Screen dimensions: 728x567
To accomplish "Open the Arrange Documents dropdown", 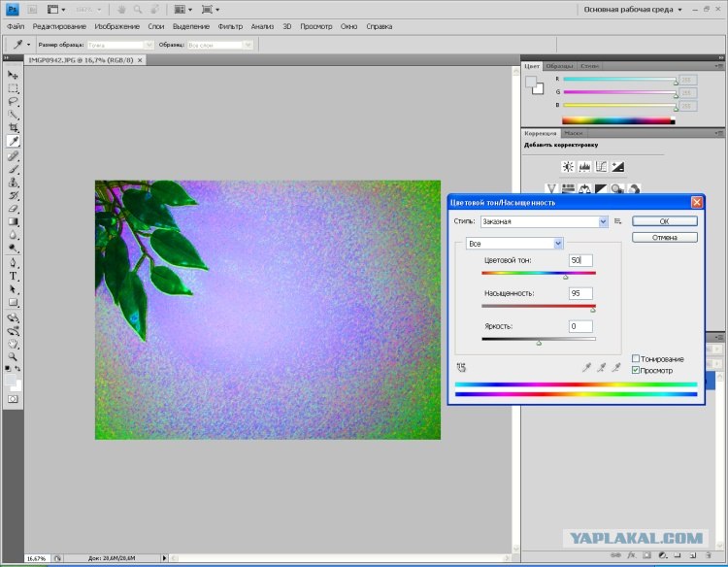I will point(182,10).
